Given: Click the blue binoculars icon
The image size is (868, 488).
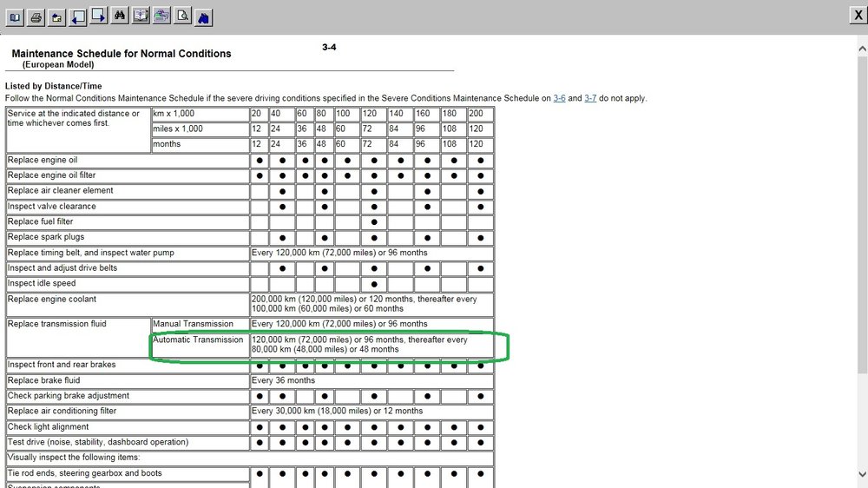Looking at the screenshot, I should pyautogui.click(x=204, y=17).
